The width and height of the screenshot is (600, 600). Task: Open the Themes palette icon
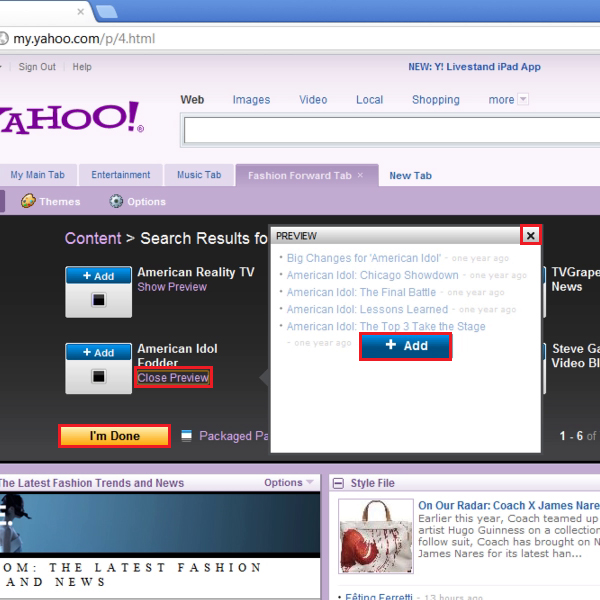click(28, 201)
